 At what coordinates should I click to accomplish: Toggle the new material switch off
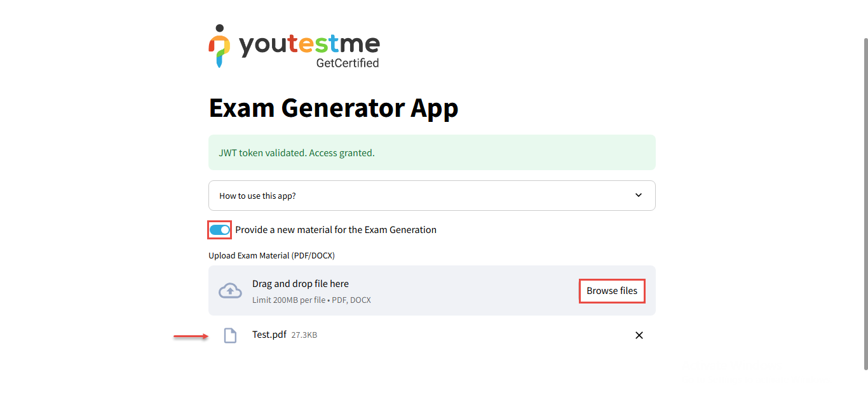click(x=220, y=230)
